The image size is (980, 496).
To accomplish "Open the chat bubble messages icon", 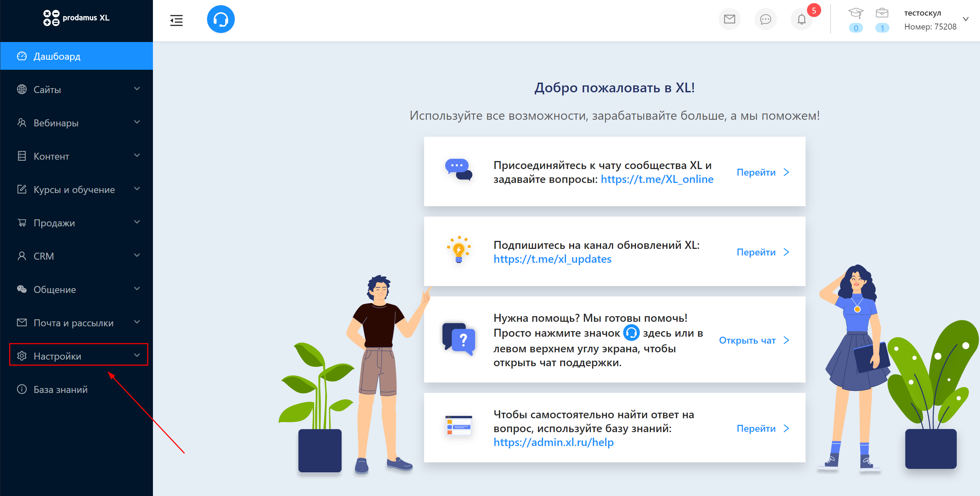I will pos(765,19).
